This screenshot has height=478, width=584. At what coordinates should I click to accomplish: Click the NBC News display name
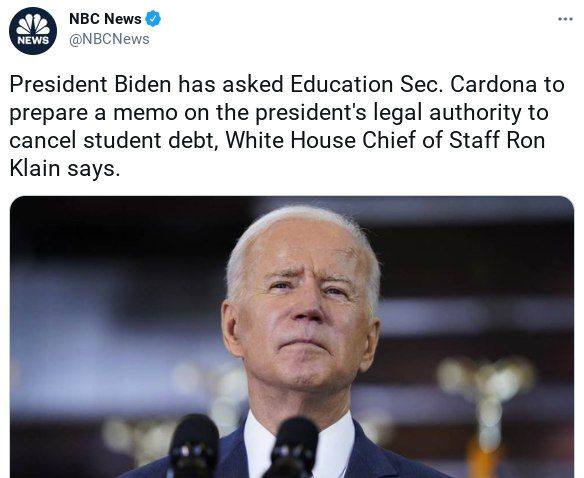[105, 19]
